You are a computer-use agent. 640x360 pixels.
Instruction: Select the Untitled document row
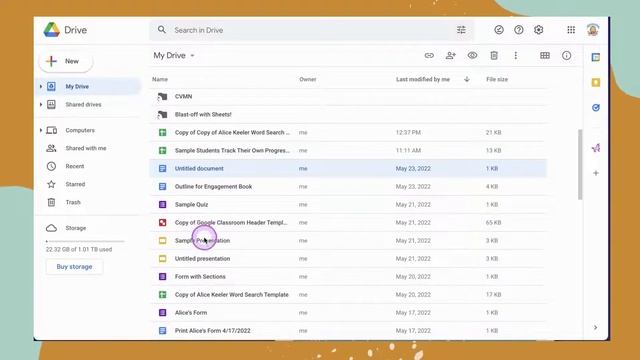pyautogui.click(x=348, y=169)
